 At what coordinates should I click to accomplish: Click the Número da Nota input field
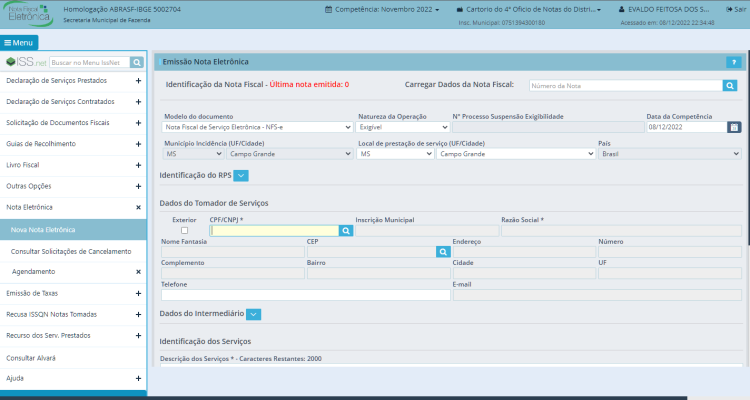pos(626,86)
